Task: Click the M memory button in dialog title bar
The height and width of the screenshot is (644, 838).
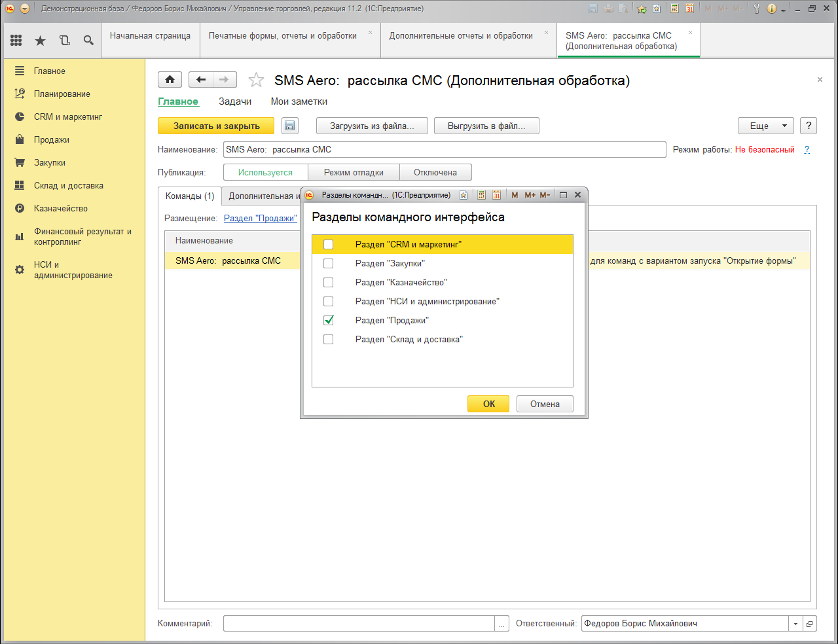Action: (x=515, y=195)
